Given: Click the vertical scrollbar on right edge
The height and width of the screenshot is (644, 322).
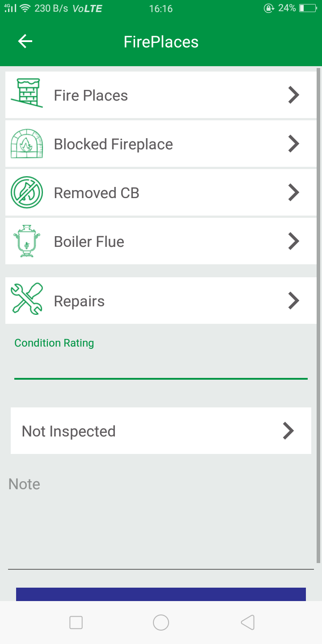Looking at the screenshot, I should pos(318,313).
